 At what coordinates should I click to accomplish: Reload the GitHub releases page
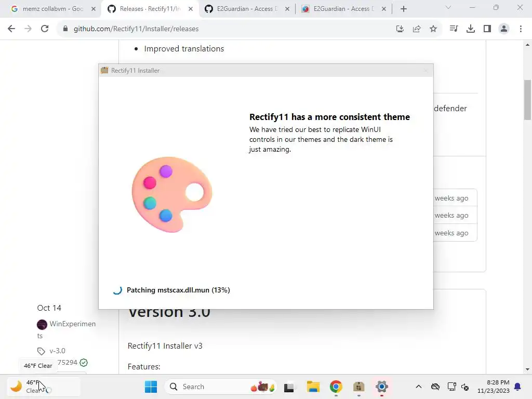(x=45, y=29)
